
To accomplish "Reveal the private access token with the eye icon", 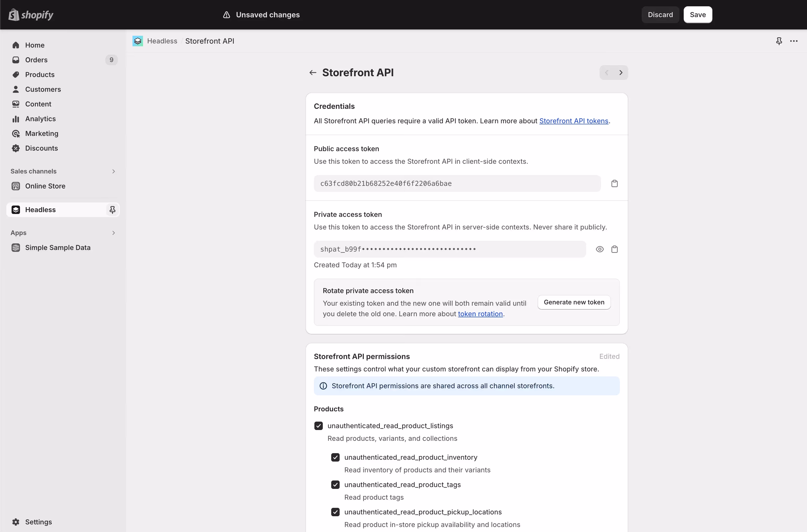I will pyautogui.click(x=600, y=249).
